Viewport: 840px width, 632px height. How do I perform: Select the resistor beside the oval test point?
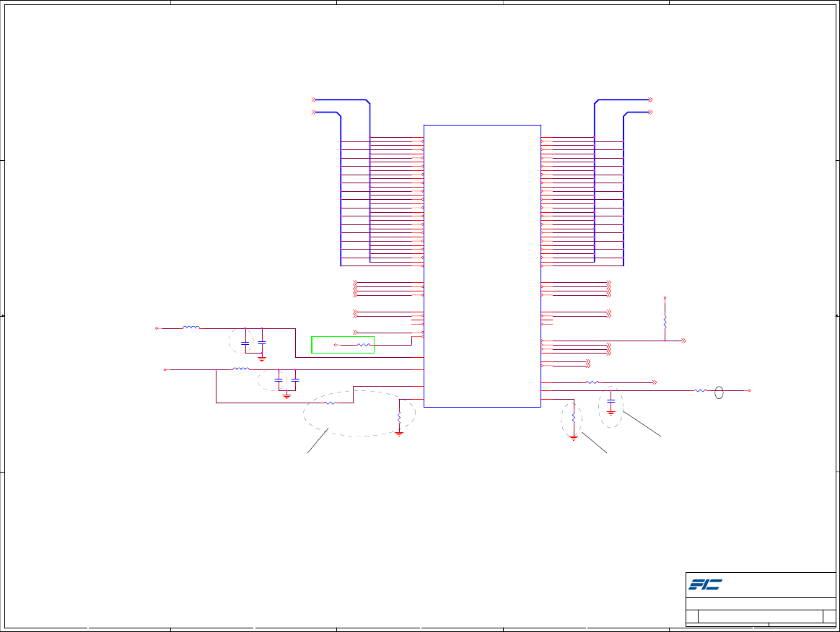click(x=700, y=390)
